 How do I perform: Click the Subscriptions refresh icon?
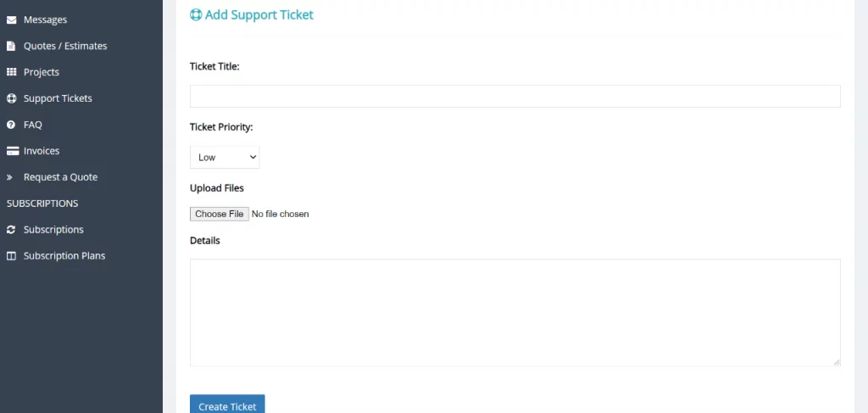[11, 230]
